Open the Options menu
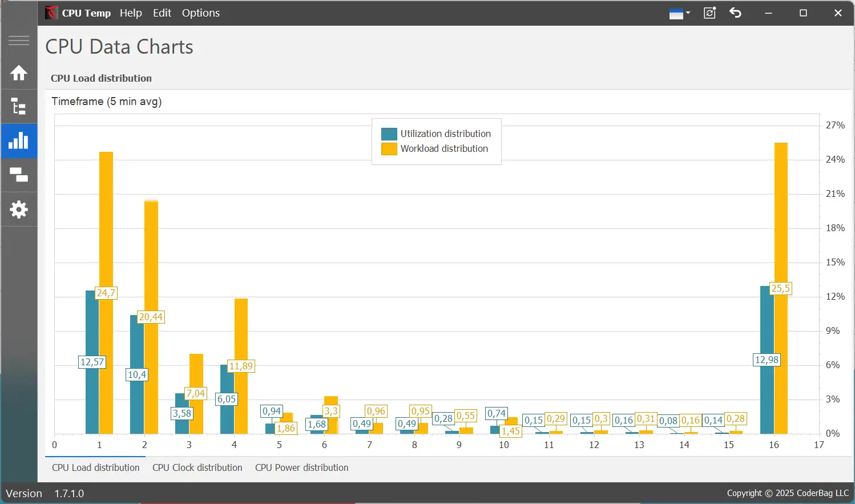Viewport: 855px width, 504px height. point(201,13)
